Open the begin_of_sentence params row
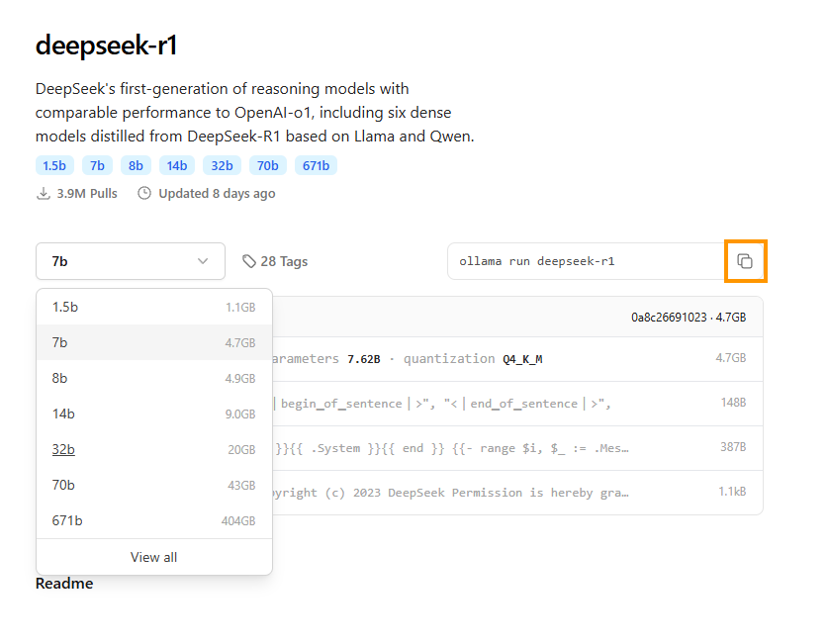 click(517, 404)
